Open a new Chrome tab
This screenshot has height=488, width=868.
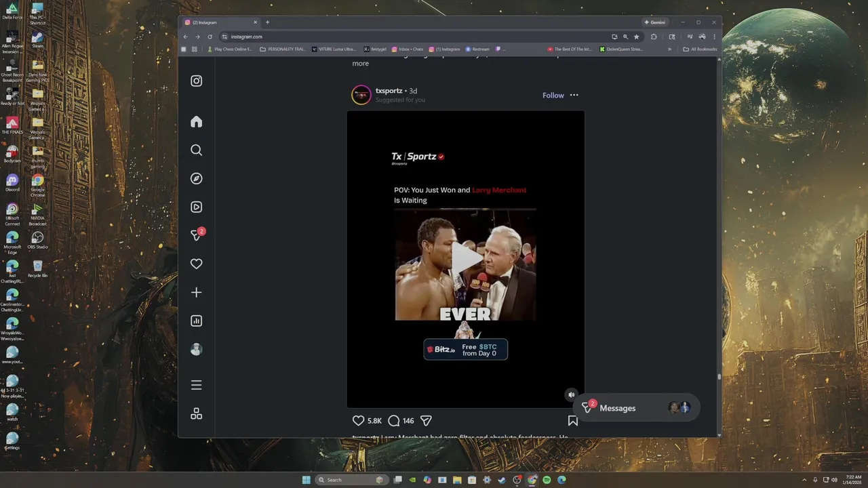click(267, 22)
